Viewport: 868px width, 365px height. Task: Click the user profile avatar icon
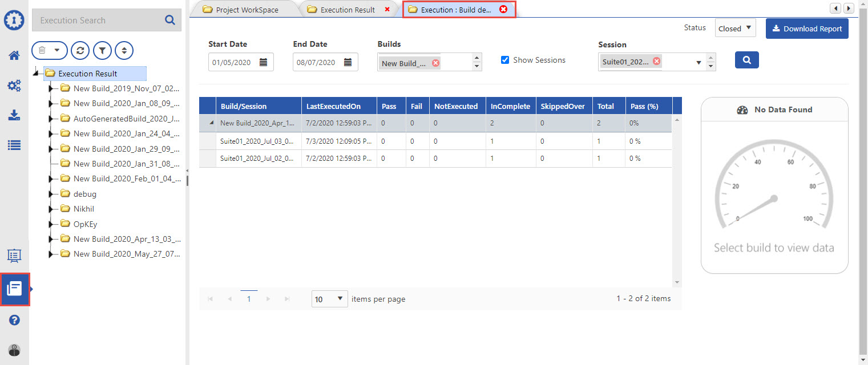click(15, 350)
